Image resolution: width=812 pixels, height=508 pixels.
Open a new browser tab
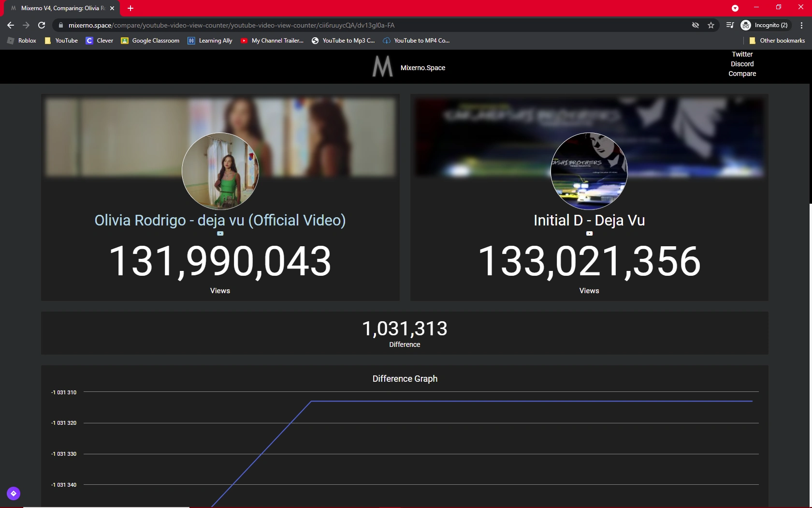coord(130,8)
